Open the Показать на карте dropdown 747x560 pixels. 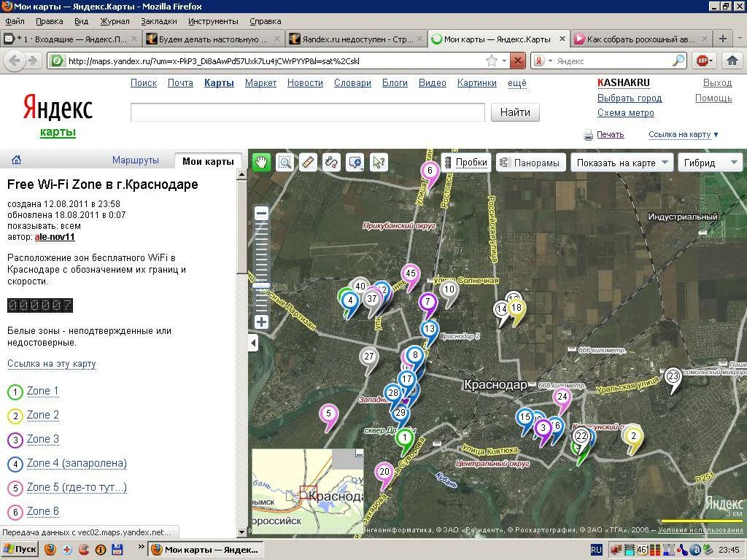[622, 163]
